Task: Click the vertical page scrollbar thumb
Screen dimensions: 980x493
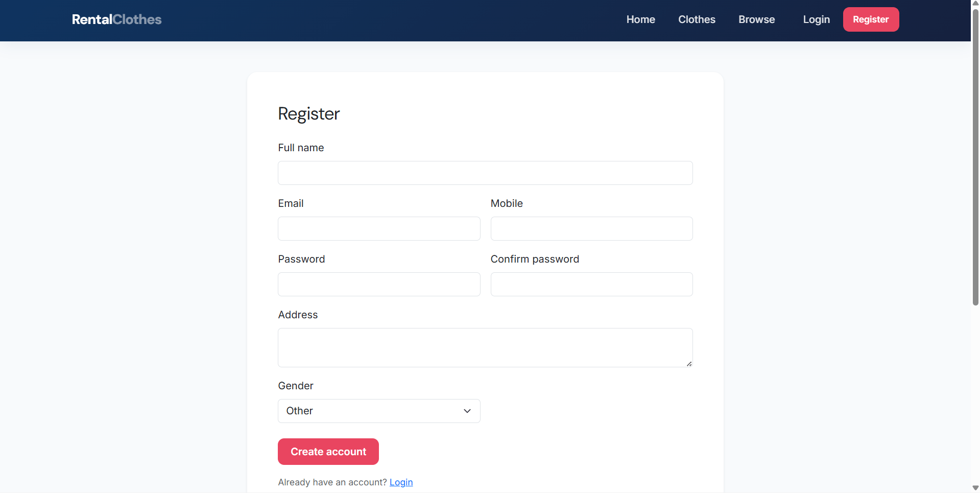Action: tap(975, 157)
